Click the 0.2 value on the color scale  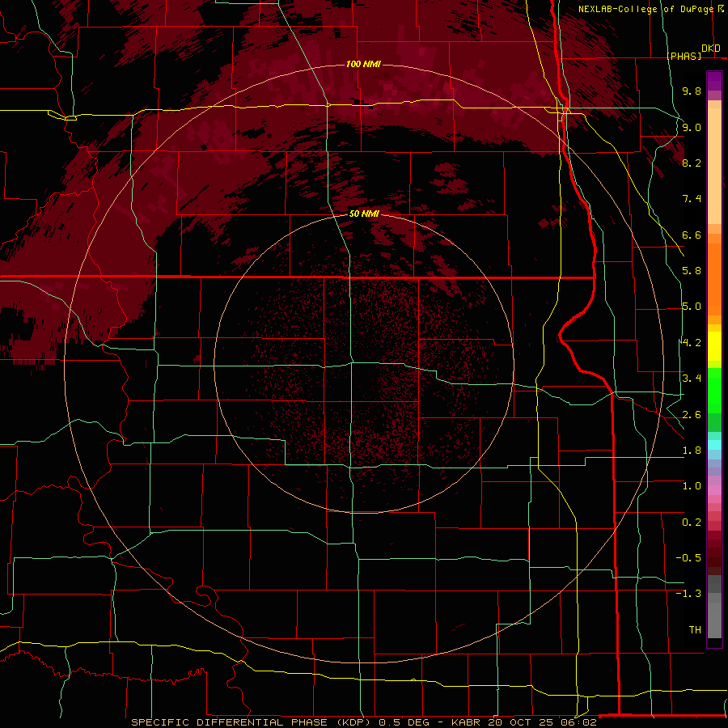[692, 523]
